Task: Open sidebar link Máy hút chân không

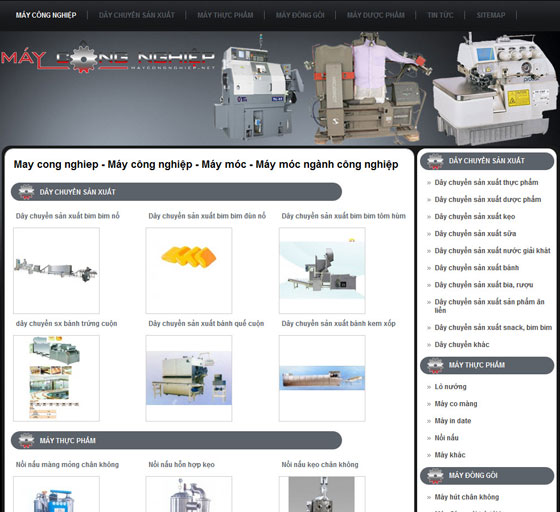Action: (467, 497)
